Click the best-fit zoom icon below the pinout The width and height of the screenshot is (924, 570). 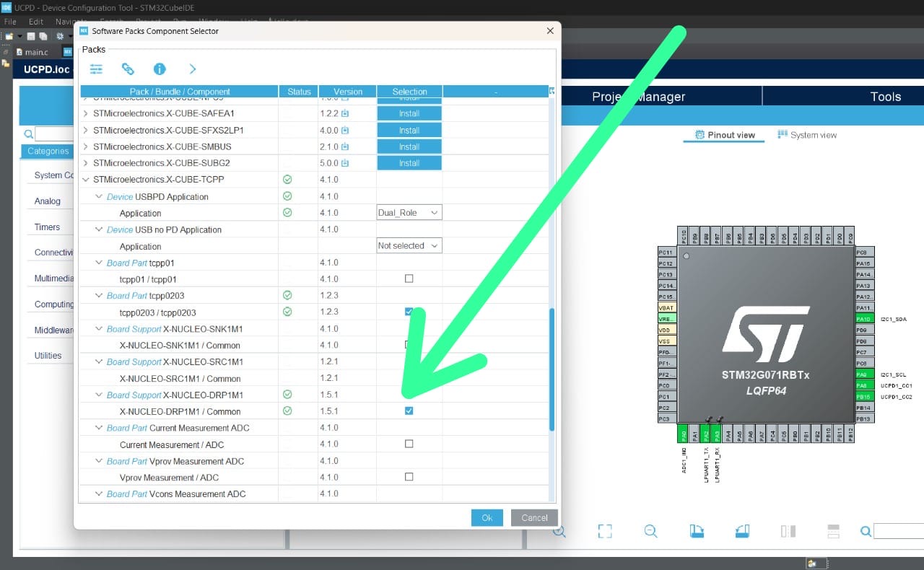pyautogui.click(x=605, y=530)
